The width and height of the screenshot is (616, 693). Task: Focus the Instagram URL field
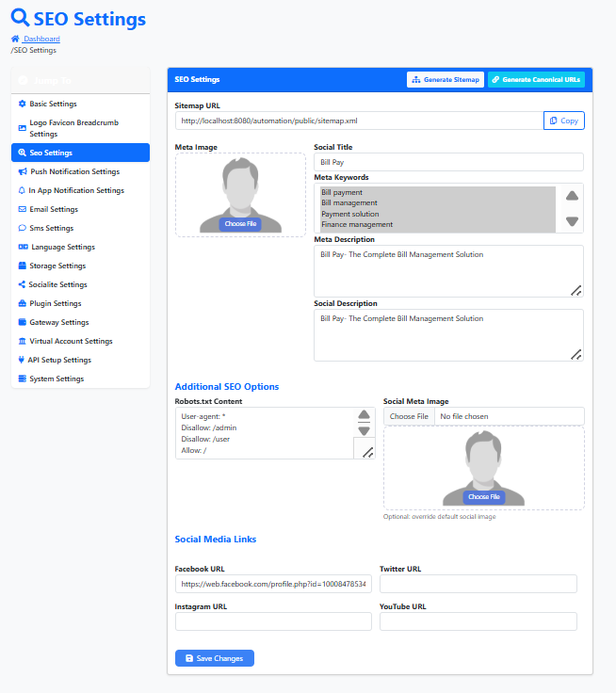pyautogui.click(x=273, y=621)
